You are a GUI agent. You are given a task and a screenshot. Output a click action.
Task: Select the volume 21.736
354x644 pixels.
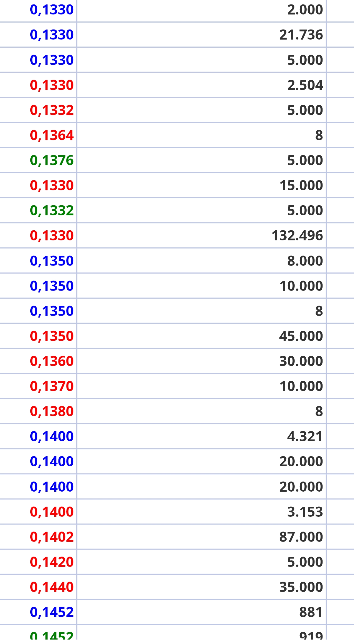click(301, 35)
